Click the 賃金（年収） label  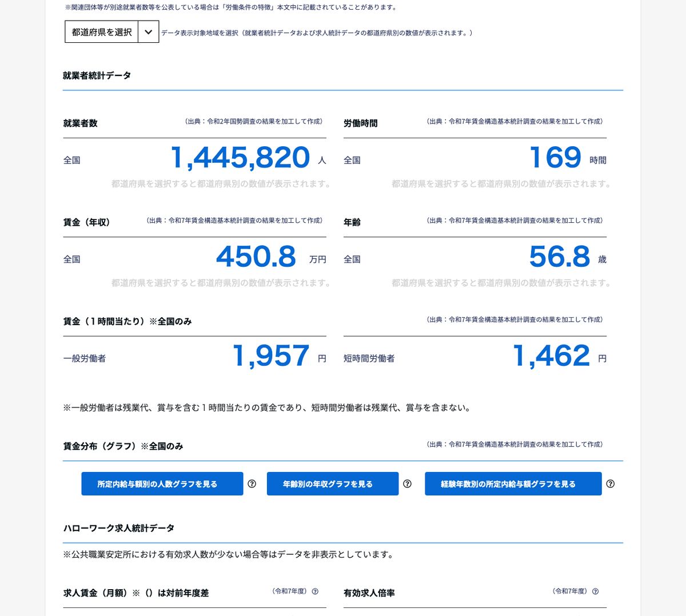87,222
